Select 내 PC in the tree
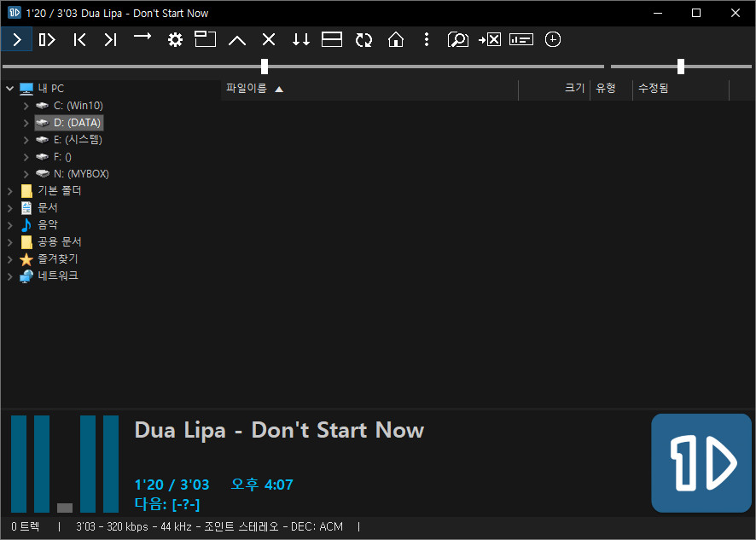756x540 pixels. pyautogui.click(x=50, y=89)
